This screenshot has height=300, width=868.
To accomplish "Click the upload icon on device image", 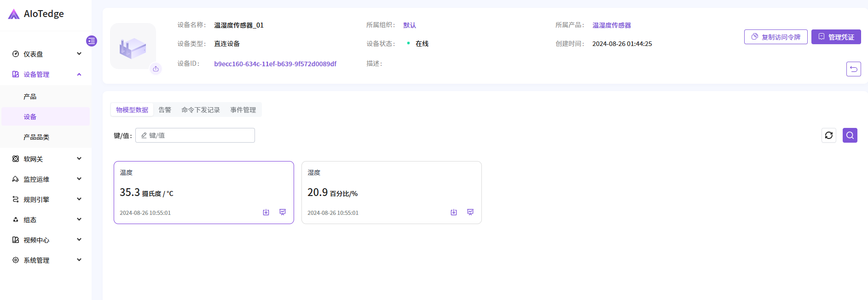I will (x=156, y=69).
